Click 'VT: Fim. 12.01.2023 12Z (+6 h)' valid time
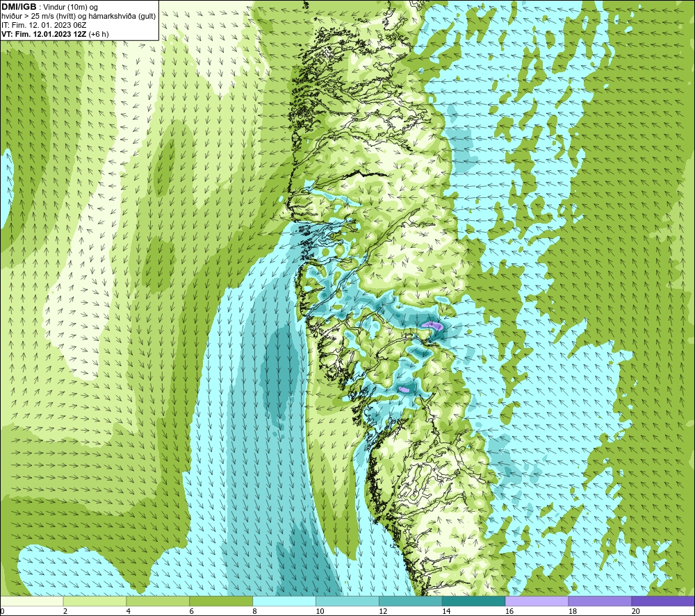The height and width of the screenshot is (616, 695). tap(55, 34)
